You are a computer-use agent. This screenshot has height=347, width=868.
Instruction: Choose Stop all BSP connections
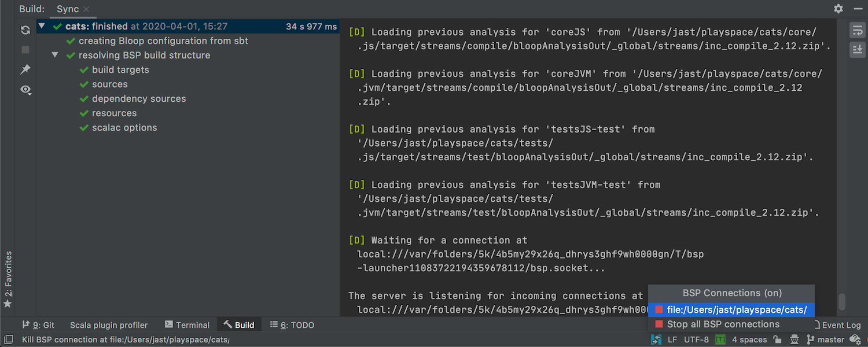(731, 324)
